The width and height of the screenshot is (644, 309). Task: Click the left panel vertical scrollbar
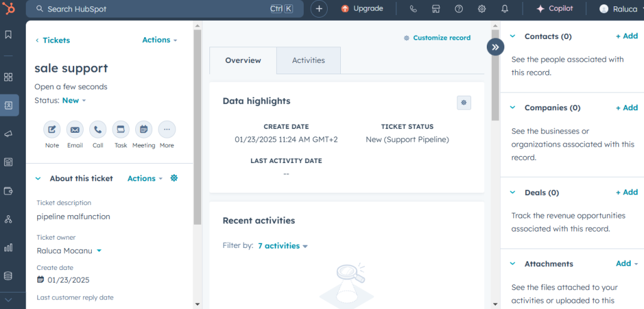pos(197,127)
